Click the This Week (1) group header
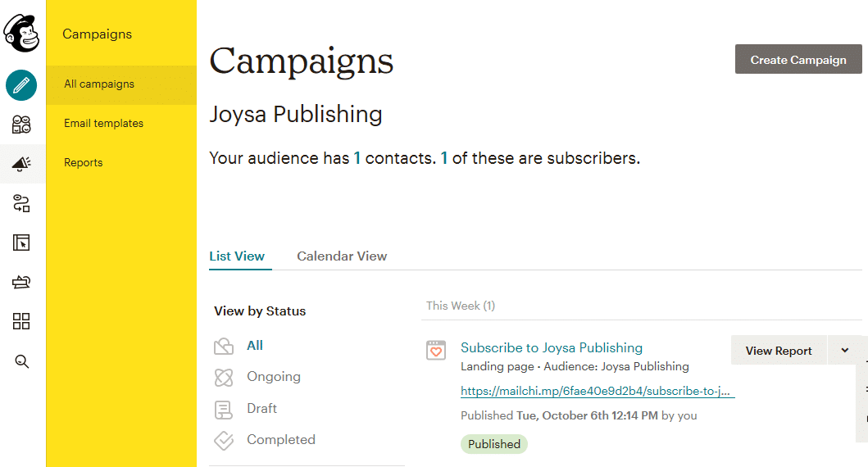 (x=461, y=306)
